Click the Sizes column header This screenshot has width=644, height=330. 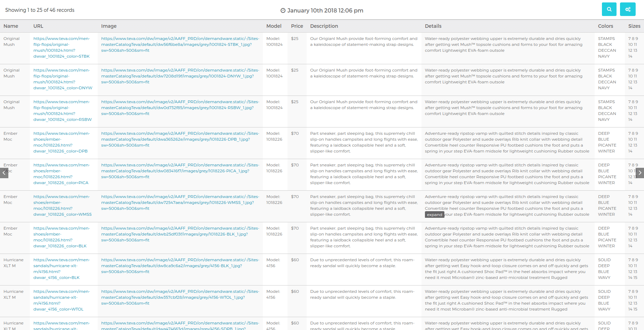pos(634,26)
